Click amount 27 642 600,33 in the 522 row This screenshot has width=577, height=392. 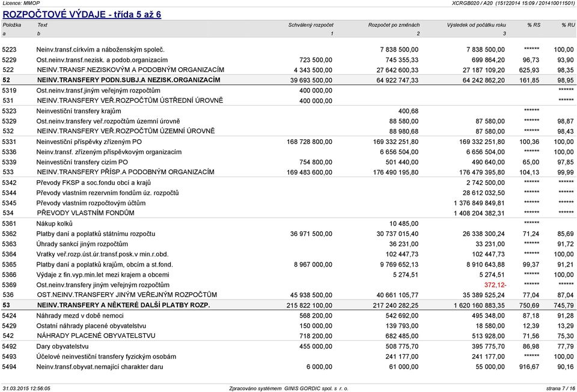click(x=397, y=70)
